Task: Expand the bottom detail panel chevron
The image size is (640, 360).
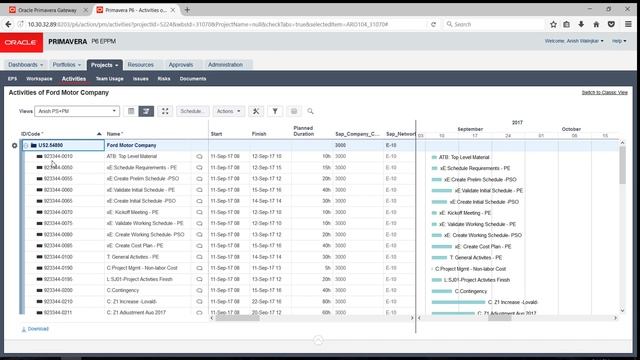Action: (x=318, y=340)
